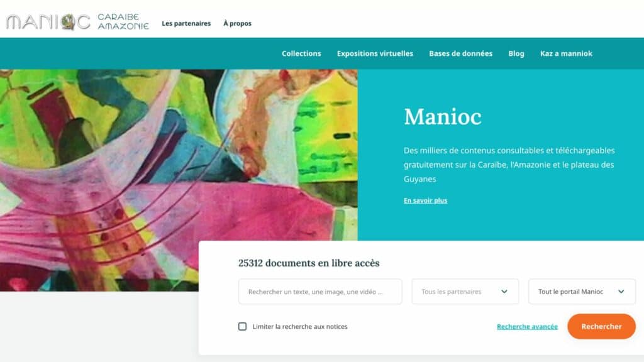The width and height of the screenshot is (644, 362).
Task: Open the Recherche avancée link
Action: 527,327
